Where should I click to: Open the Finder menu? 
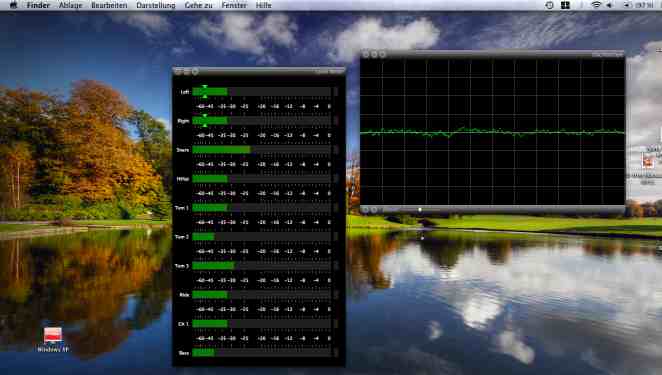click(38, 5)
